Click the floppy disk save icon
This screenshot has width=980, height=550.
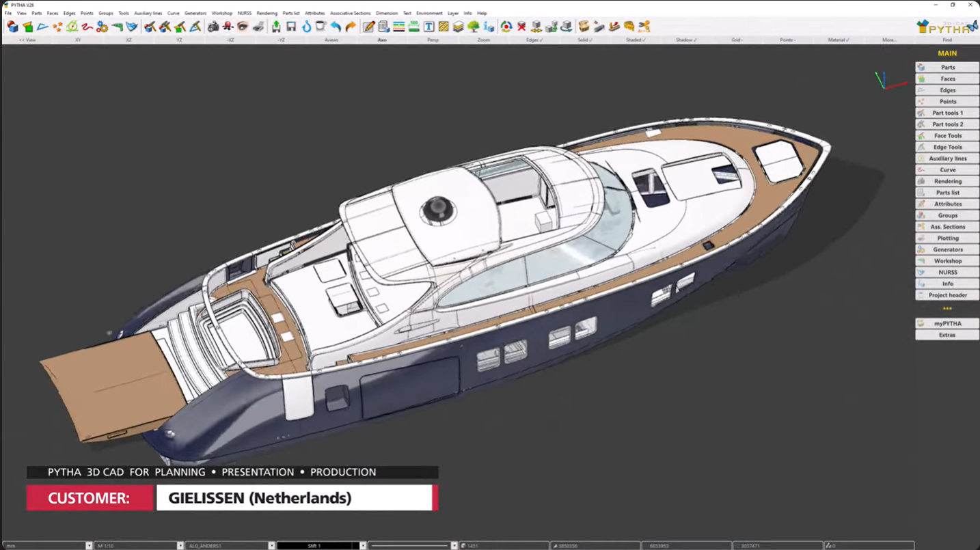(291, 27)
